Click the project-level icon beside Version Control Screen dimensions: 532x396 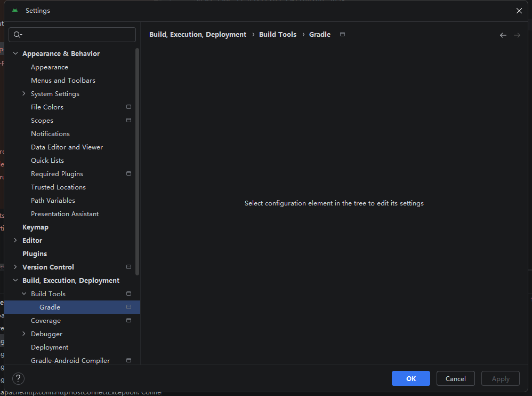click(x=128, y=267)
